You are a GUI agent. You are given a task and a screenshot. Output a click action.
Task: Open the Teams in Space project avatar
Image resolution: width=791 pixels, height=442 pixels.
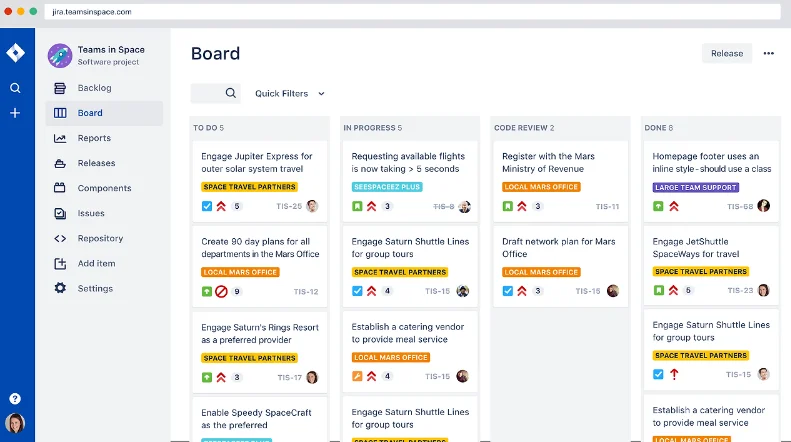60,55
